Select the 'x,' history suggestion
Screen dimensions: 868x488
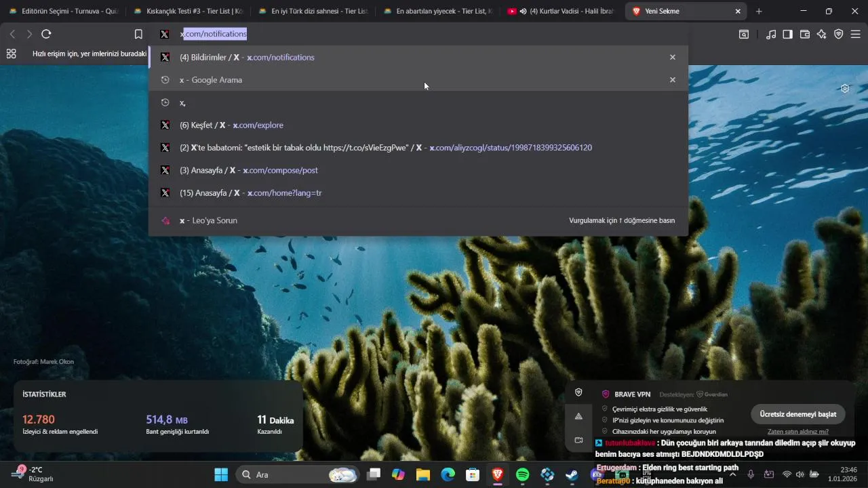point(418,102)
